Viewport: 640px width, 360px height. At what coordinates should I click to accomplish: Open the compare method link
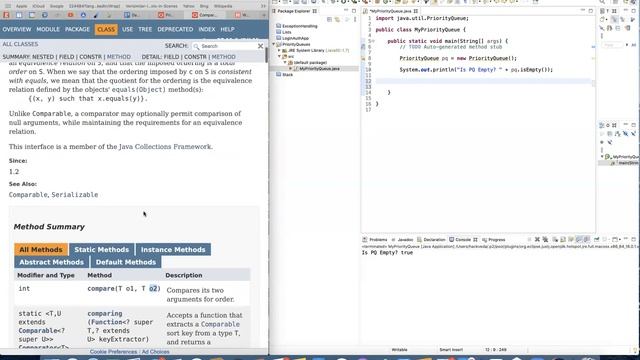click(101, 289)
